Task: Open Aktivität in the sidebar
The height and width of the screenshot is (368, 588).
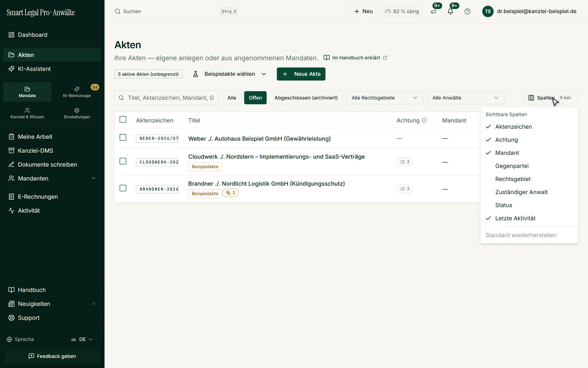Action: (52, 210)
